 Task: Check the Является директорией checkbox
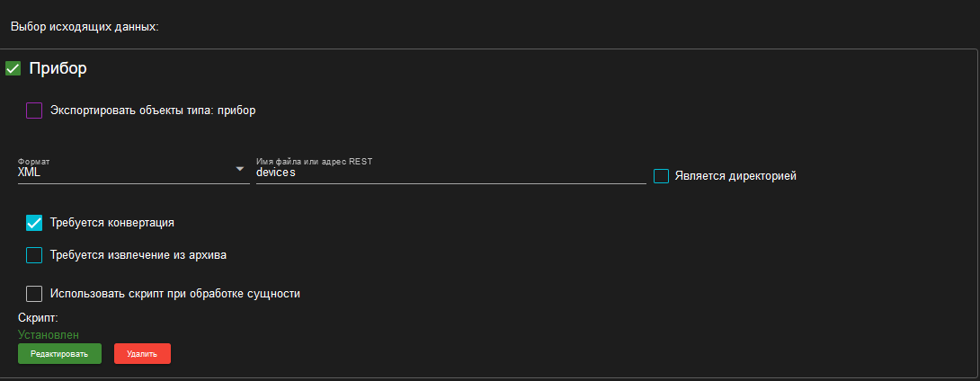point(661,176)
